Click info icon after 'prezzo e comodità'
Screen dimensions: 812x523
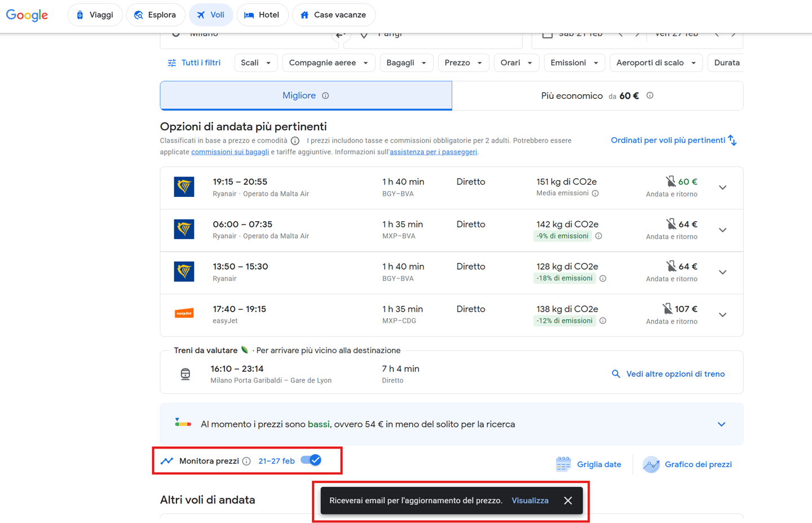click(x=295, y=140)
